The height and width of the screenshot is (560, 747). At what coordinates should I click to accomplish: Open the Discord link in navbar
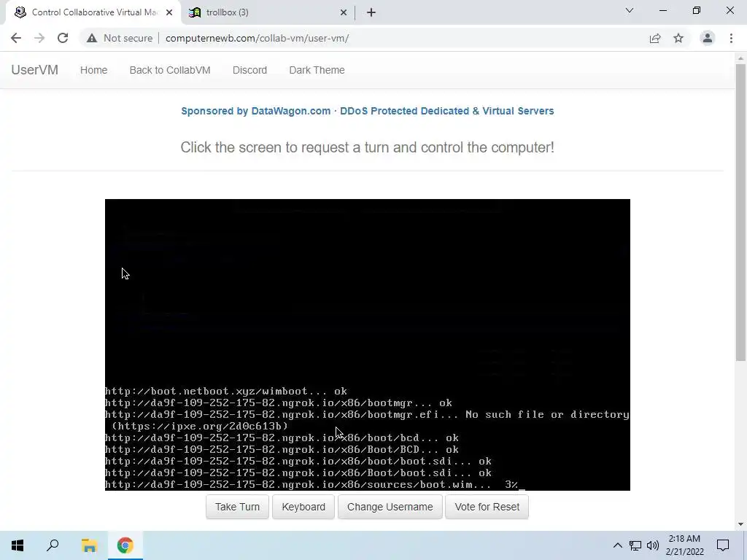coord(249,70)
